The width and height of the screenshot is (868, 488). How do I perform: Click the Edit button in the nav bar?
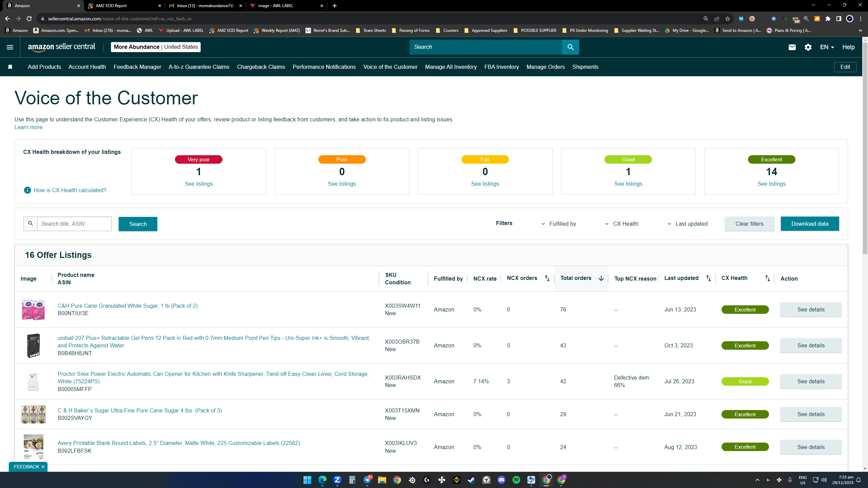(845, 67)
